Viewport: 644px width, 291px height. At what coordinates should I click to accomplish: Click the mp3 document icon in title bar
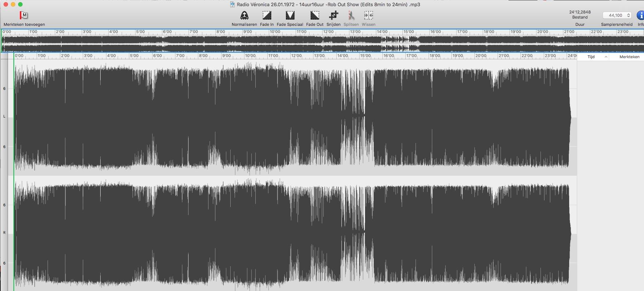pyautogui.click(x=232, y=4)
